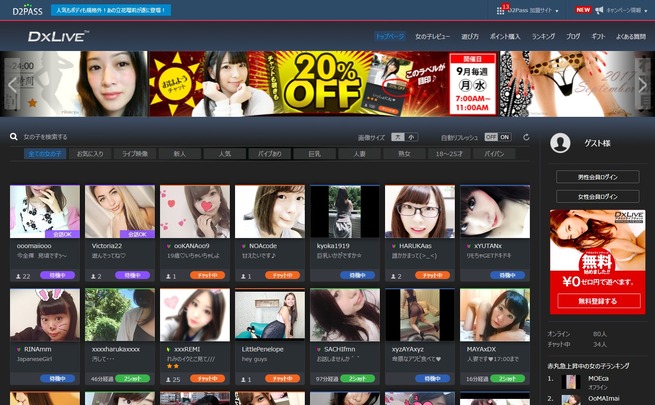655x405 pixels.
Task: Click 無料登録する red button
Action: click(x=599, y=301)
